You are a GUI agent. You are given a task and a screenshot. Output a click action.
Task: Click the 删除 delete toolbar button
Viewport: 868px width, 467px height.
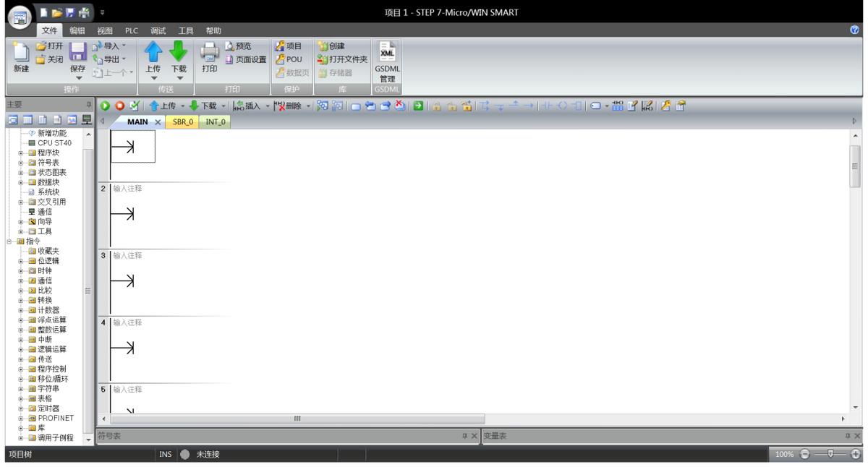pyautogui.click(x=288, y=106)
